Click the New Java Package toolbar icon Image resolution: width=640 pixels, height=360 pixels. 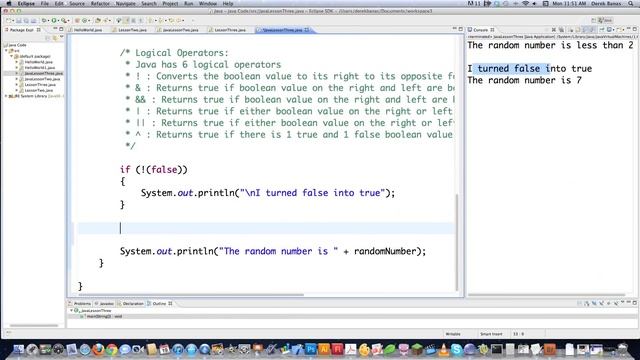(77, 20)
